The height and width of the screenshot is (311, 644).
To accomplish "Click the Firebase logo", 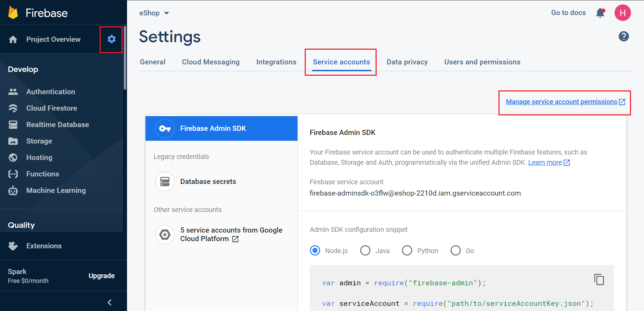I will pos(13,13).
